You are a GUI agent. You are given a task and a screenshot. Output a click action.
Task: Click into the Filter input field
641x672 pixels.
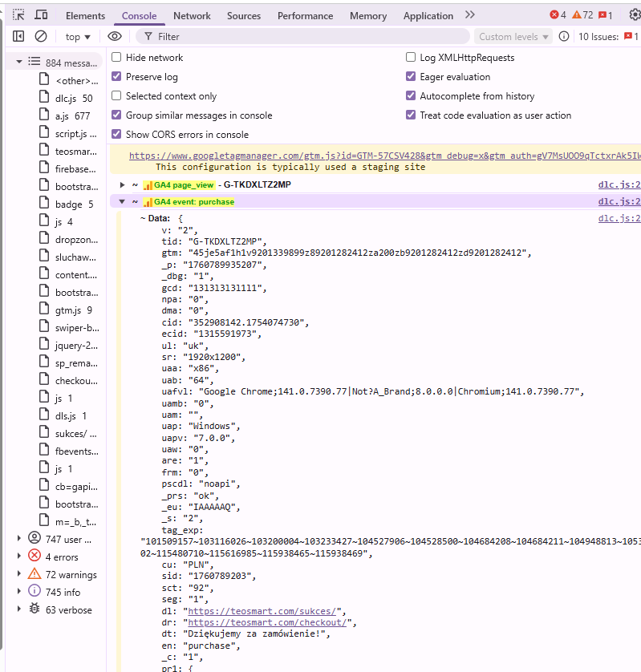click(x=302, y=37)
